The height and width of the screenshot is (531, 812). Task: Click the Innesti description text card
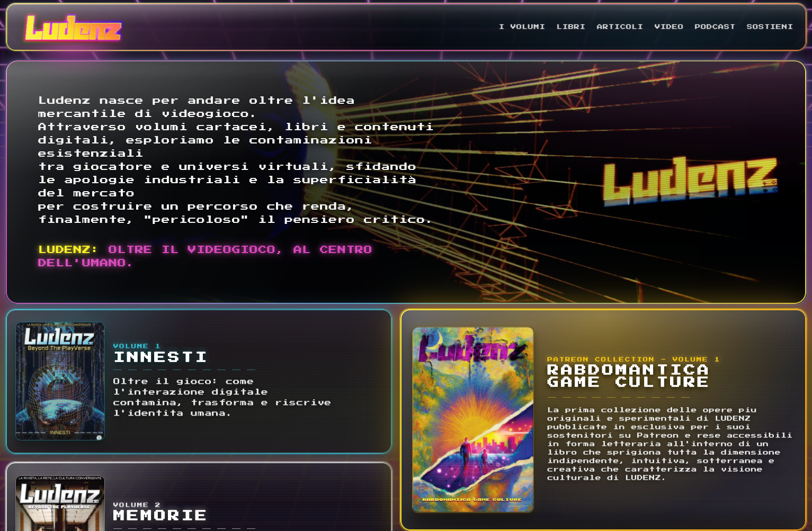click(x=221, y=397)
